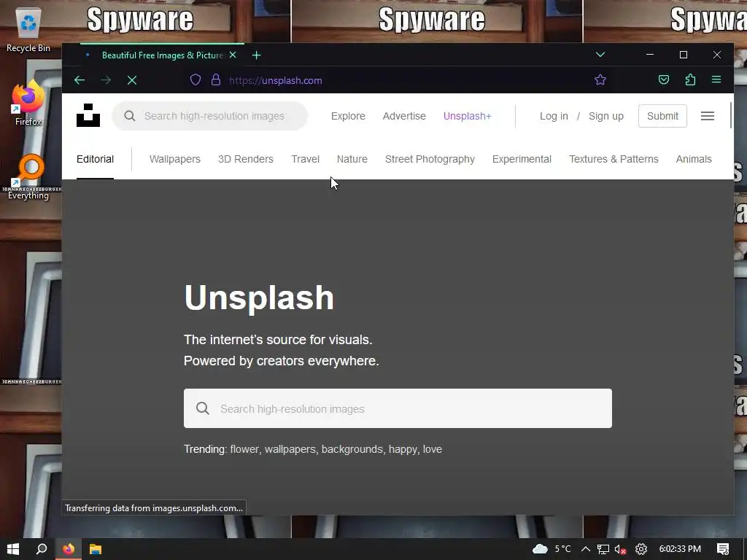The height and width of the screenshot is (560, 747).
Task: Select the Recycle Bin desktop icon
Action: point(28,29)
